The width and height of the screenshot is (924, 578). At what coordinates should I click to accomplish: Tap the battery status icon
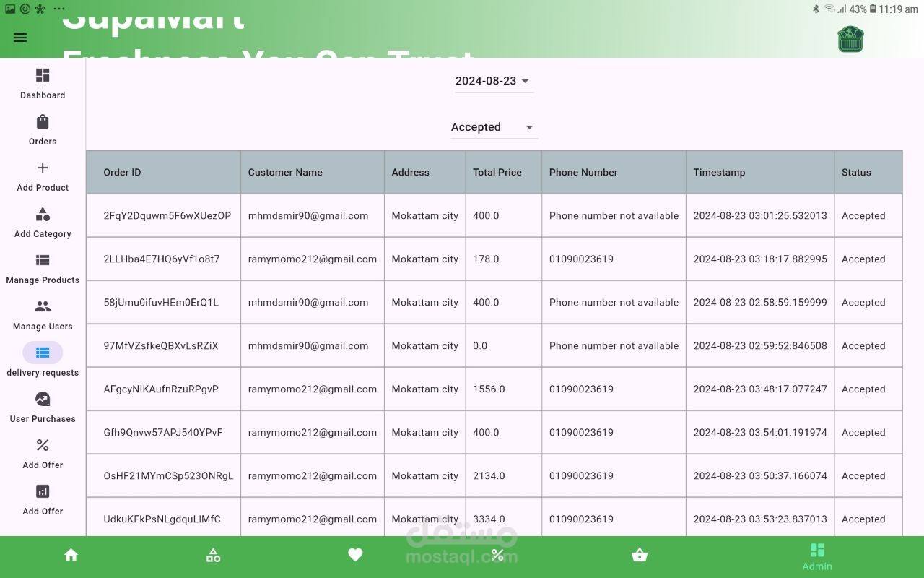point(873,9)
